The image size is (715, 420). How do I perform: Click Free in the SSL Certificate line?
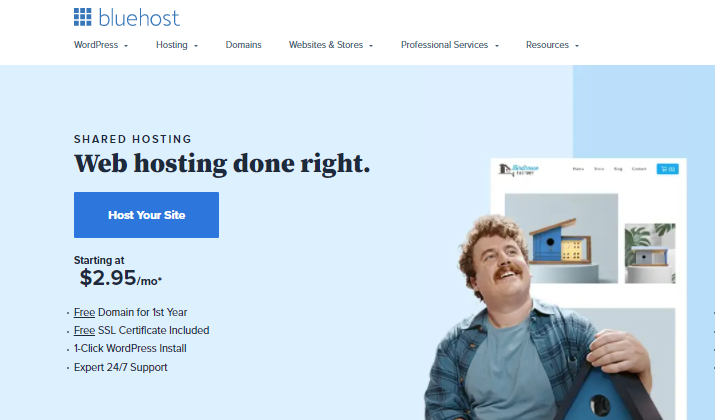84,330
